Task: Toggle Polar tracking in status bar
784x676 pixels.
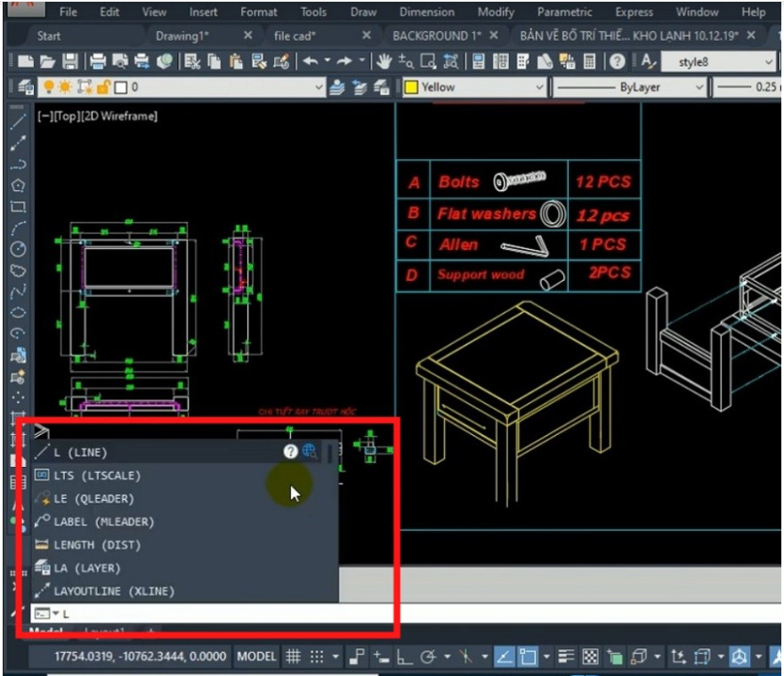Action: (428, 657)
